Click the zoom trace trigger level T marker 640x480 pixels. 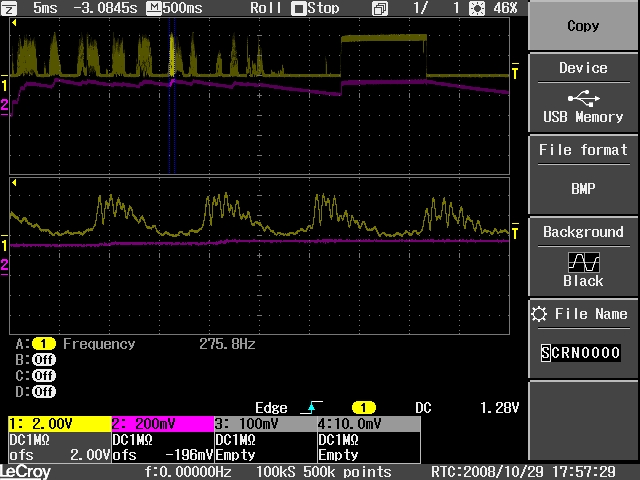coord(515,231)
